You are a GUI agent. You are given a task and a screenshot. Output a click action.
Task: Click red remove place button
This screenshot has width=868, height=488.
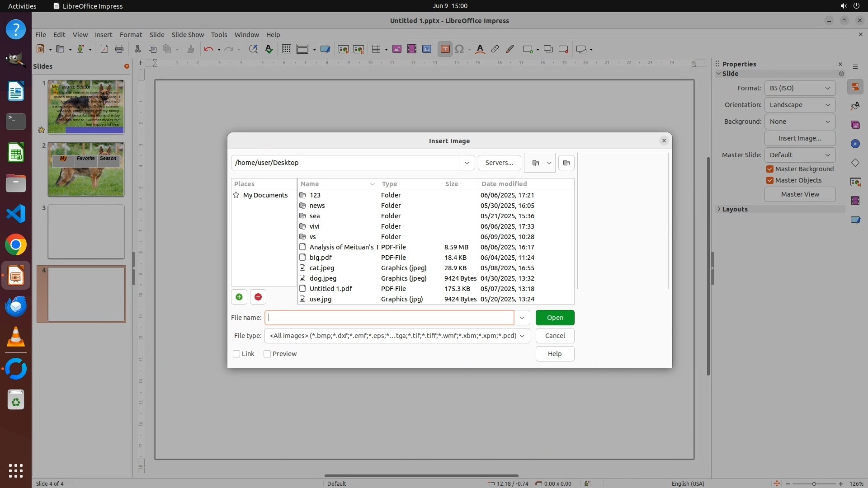point(258,297)
